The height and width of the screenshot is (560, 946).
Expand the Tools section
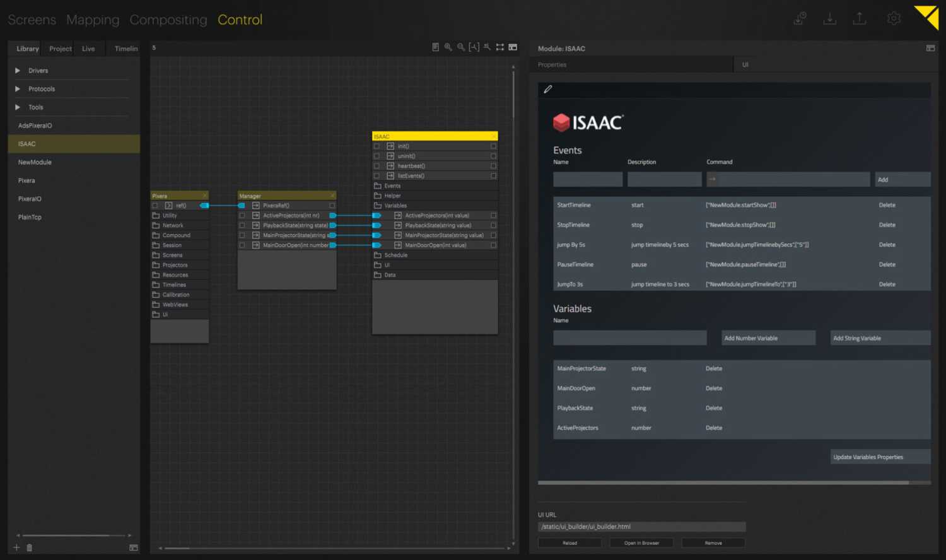click(17, 107)
